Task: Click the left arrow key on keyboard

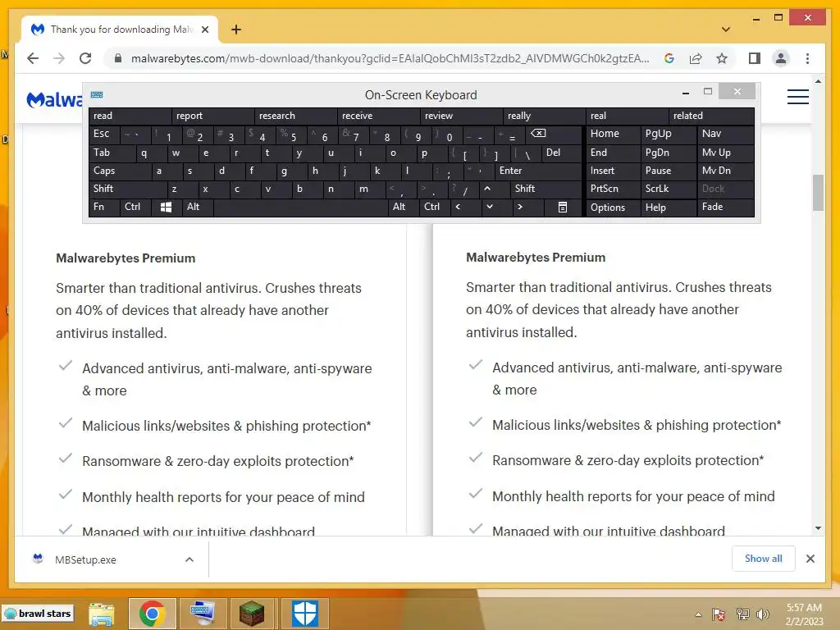Action: (458, 207)
